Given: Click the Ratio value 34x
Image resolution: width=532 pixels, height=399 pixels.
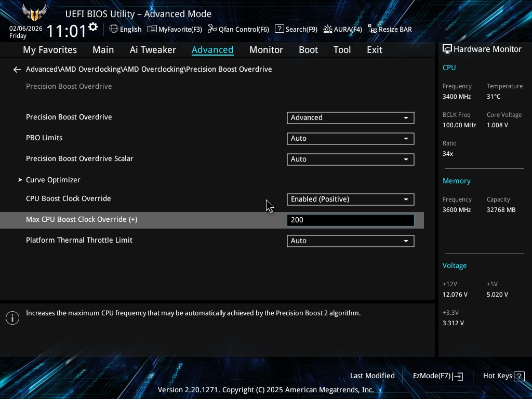Looking at the screenshot, I should [x=447, y=154].
